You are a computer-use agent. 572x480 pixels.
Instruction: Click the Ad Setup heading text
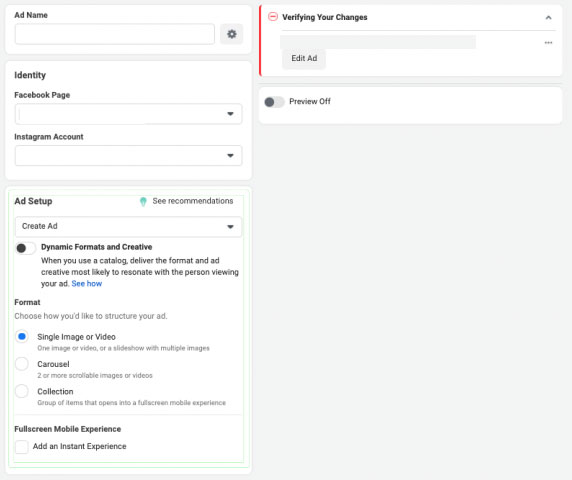33,201
